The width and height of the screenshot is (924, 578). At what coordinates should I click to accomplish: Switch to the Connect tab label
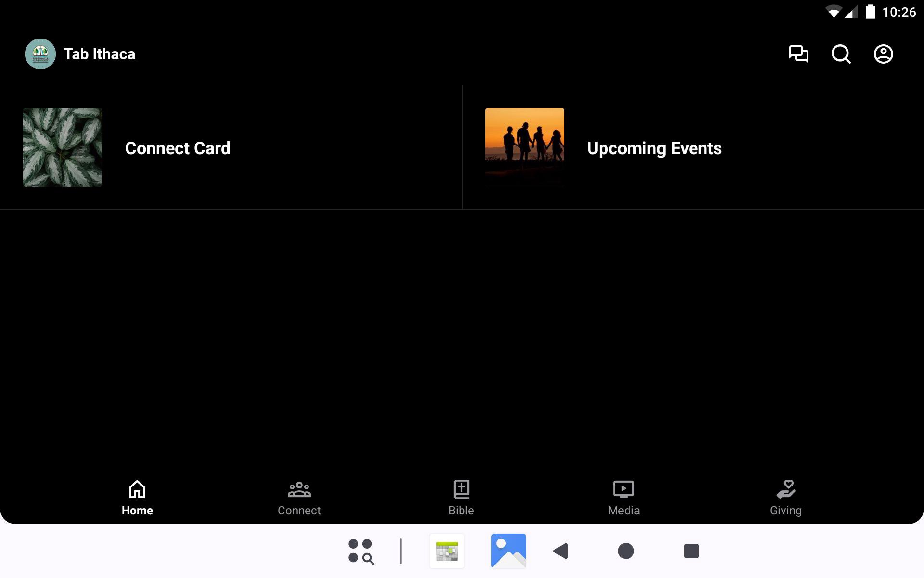click(x=299, y=511)
